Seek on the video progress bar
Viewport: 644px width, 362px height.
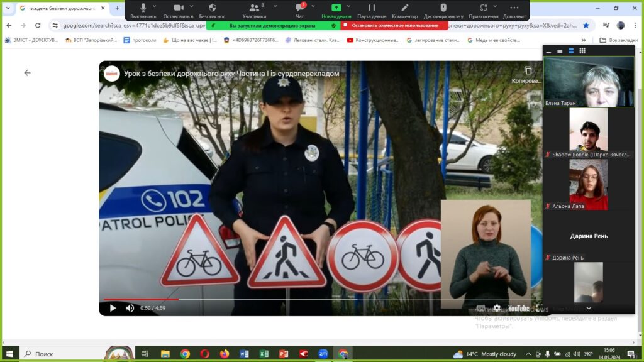[x=320, y=299]
